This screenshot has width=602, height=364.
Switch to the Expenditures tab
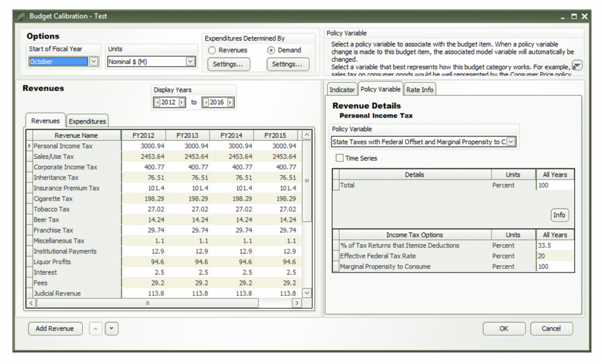pyautogui.click(x=87, y=121)
